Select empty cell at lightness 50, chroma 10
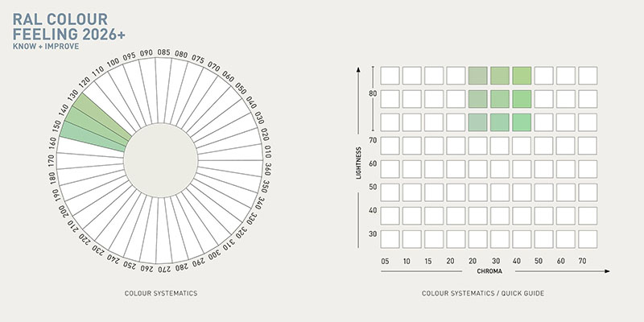644x322 pixels. pos(412,192)
